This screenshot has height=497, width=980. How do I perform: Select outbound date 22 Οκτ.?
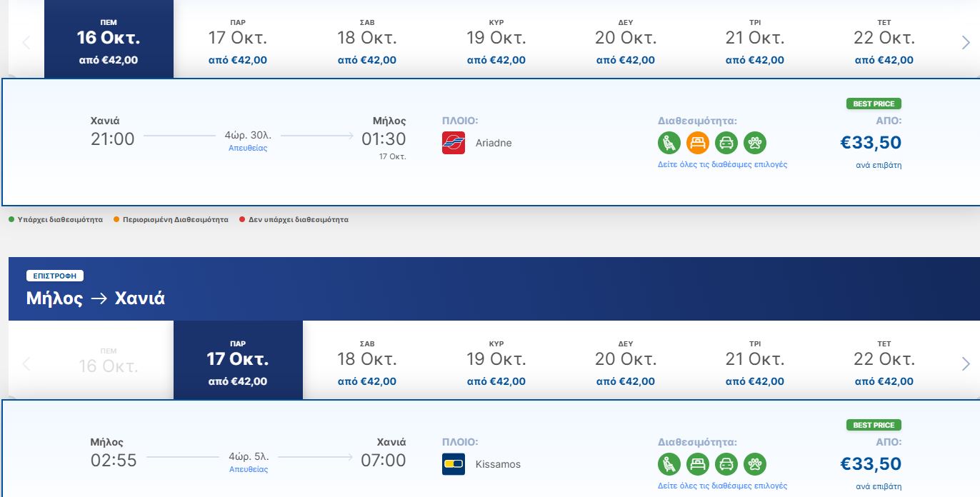pos(884,43)
